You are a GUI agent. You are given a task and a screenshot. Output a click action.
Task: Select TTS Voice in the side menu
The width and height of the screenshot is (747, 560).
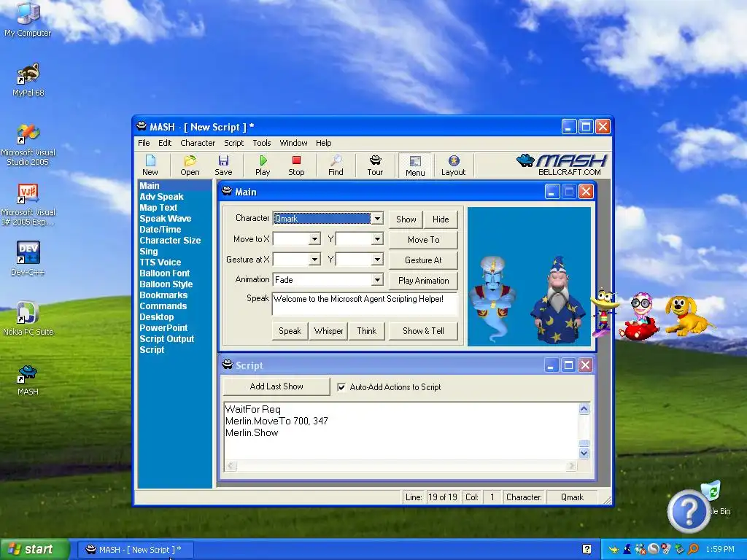tap(160, 262)
